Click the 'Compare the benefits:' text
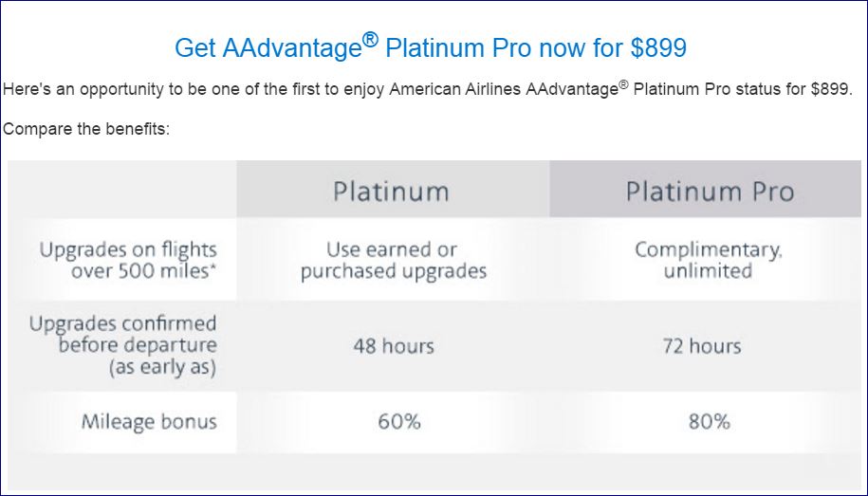Image resolution: width=868 pixels, height=496 pixels. 86,128
